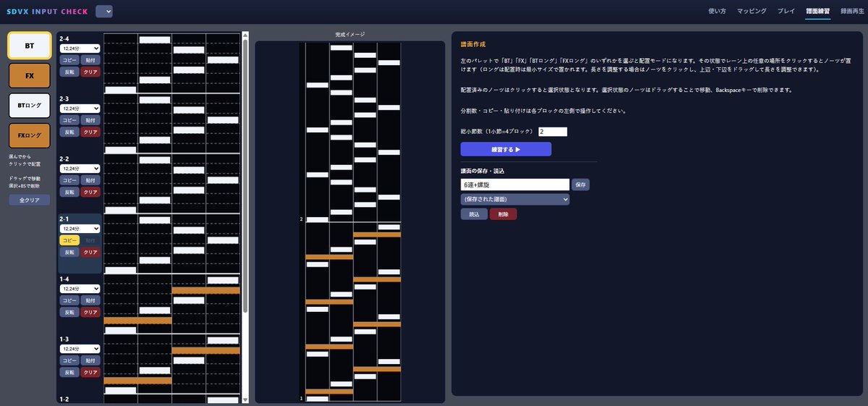Start practice with 練習する ▶ button
The width and height of the screenshot is (868, 406).
click(x=506, y=149)
